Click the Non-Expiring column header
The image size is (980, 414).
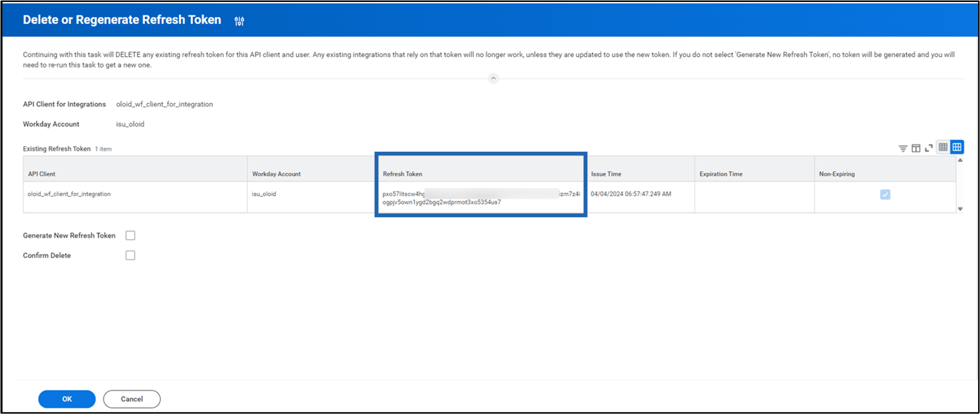pos(885,169)
